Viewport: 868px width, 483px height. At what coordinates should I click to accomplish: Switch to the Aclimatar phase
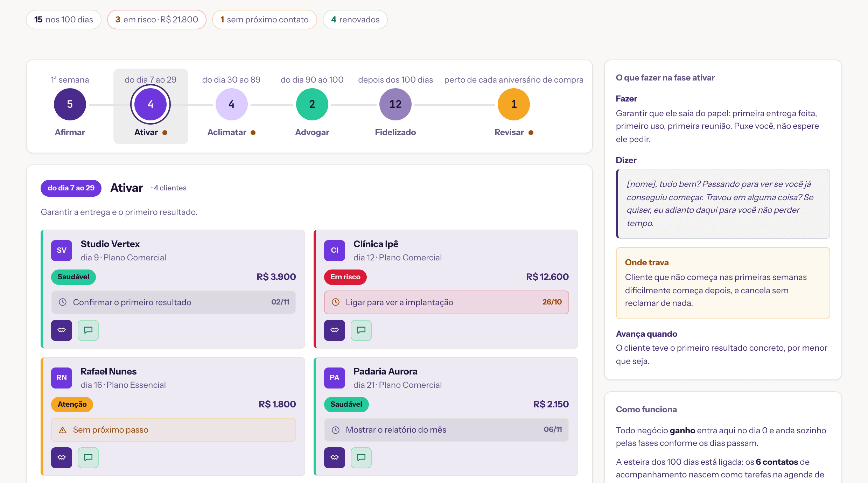(x=231, y=104)
